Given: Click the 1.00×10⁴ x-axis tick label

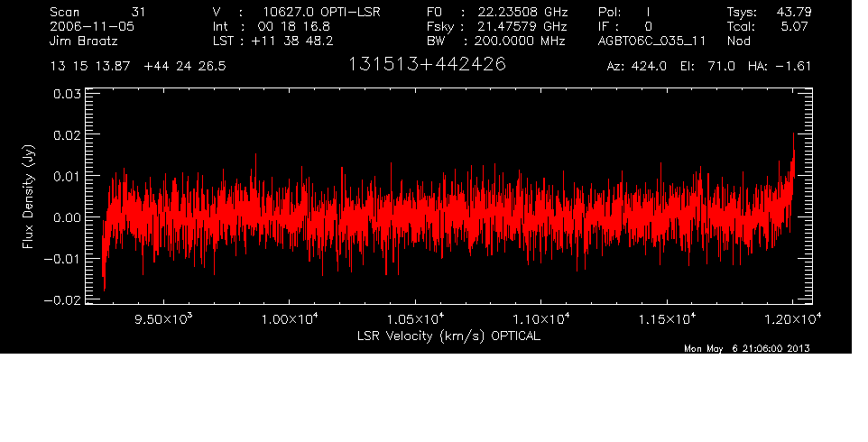Looking at the screenshot, I should [290, 318].
